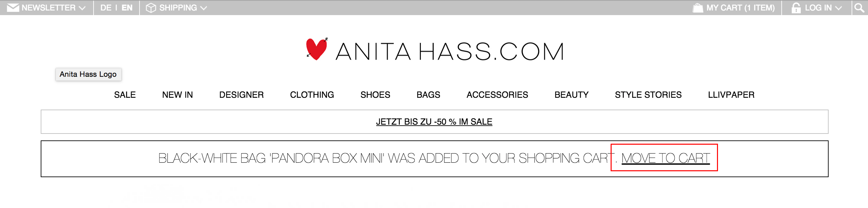Viewport: 868px width, 208px height.
Task: Go to Style Stories section
Action: [648, 95]
